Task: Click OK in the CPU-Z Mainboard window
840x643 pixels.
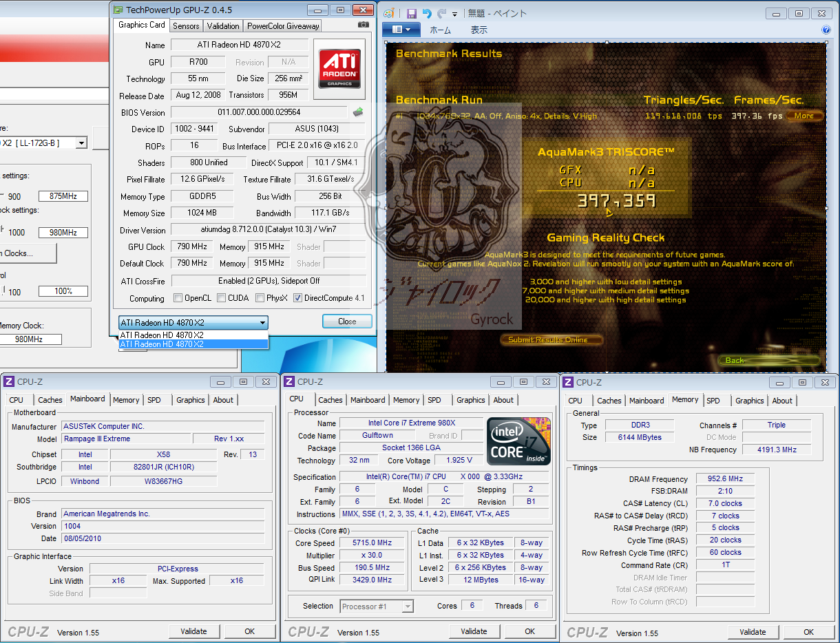Action: click(x=250, y=631)
